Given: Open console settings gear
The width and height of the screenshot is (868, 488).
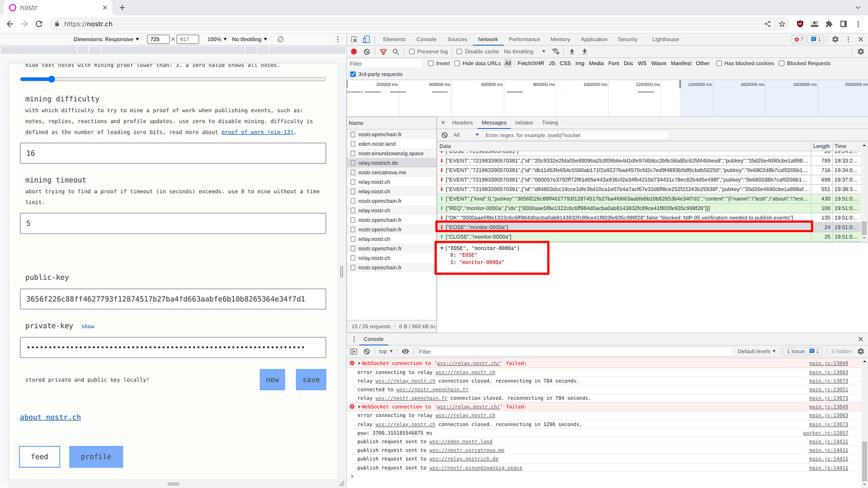Looking at the screenshot, I should [x=860, y=351].
